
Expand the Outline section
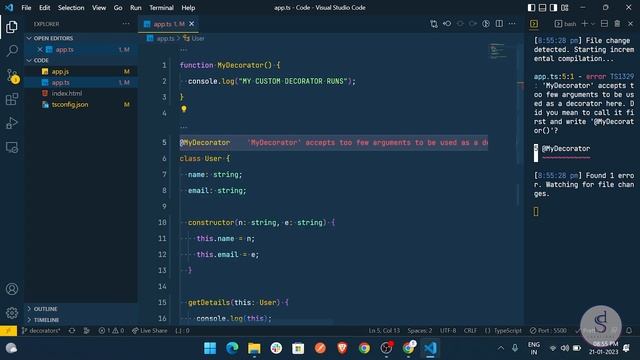(x=81, y=309)
